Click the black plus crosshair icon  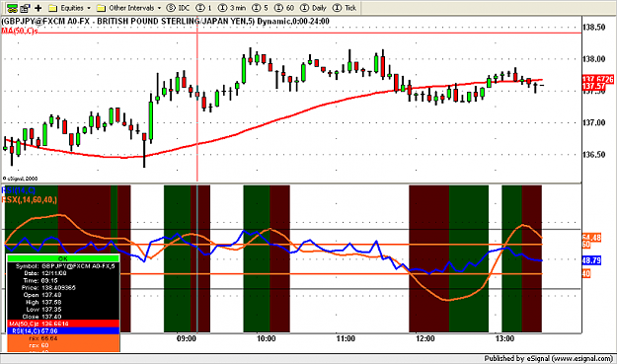[x=39, y=8]
